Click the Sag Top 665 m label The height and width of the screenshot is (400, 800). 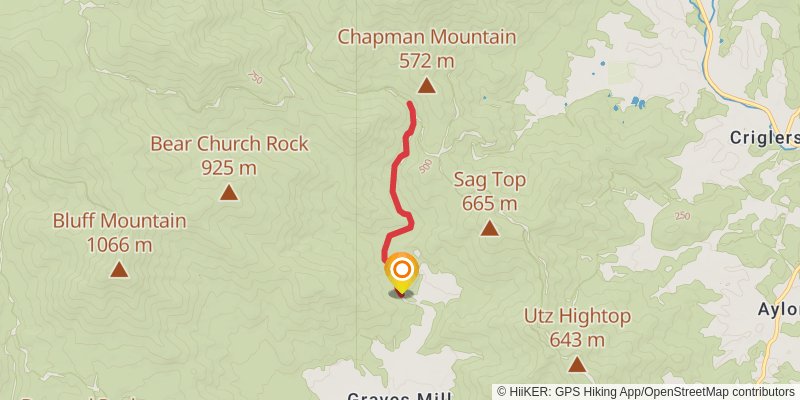pos(490,191)
